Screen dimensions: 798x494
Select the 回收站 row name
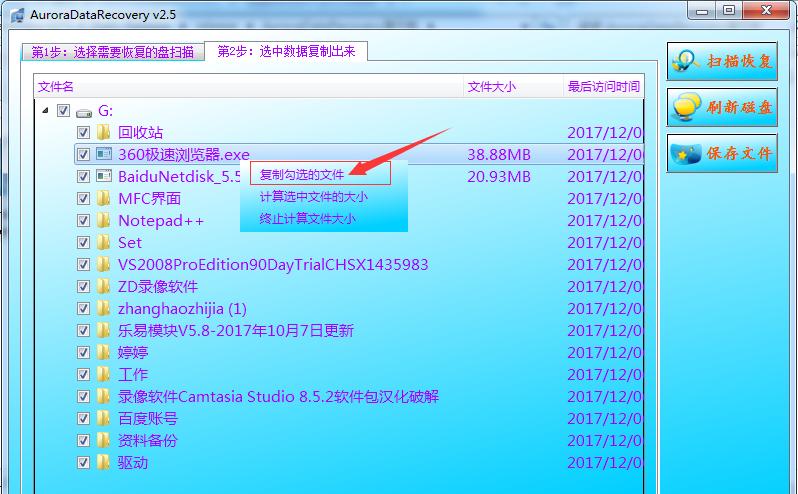tap(140, 132)
